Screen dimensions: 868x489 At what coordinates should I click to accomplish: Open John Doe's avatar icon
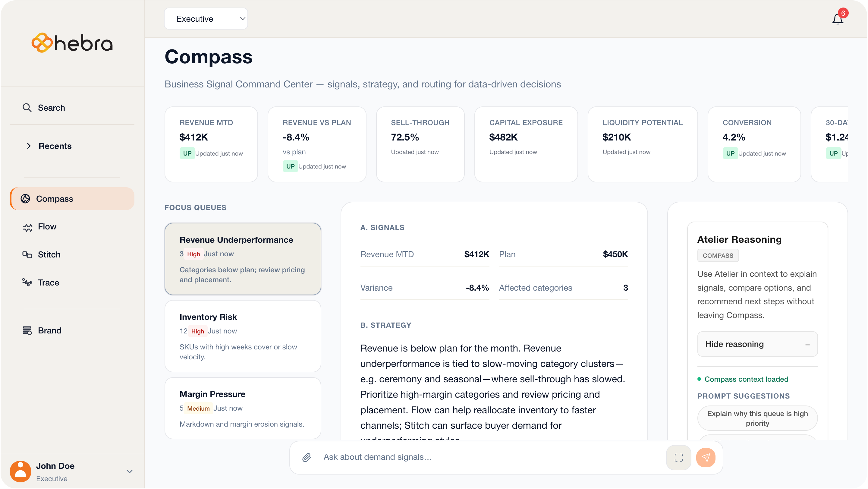[x=20, y=471]
